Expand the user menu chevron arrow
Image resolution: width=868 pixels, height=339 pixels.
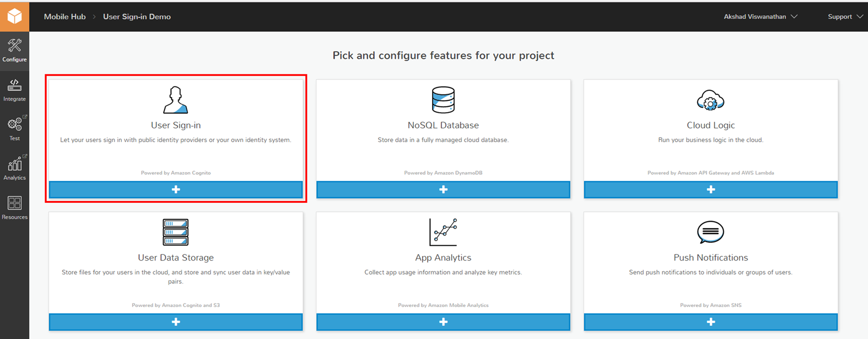(x=795, y=16)
